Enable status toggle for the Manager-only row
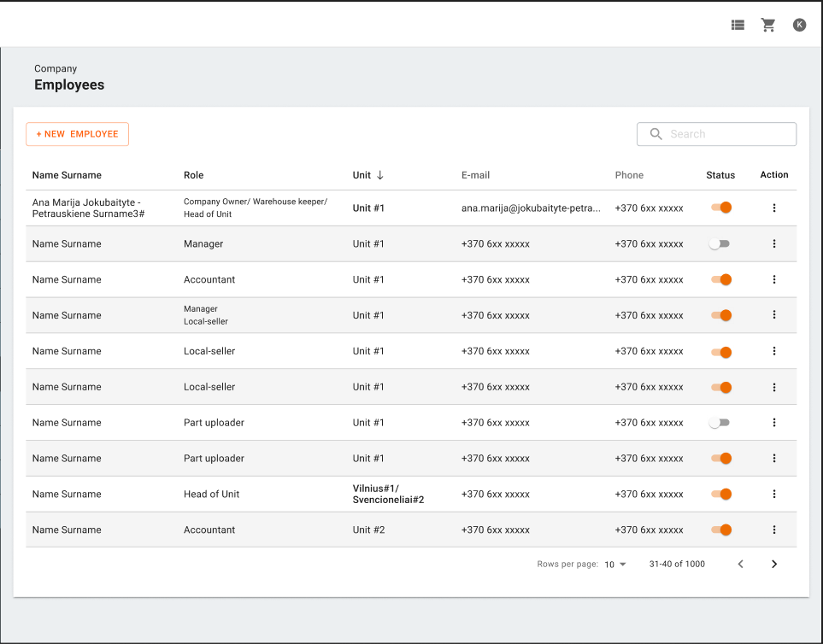 (x=720, y=243)
